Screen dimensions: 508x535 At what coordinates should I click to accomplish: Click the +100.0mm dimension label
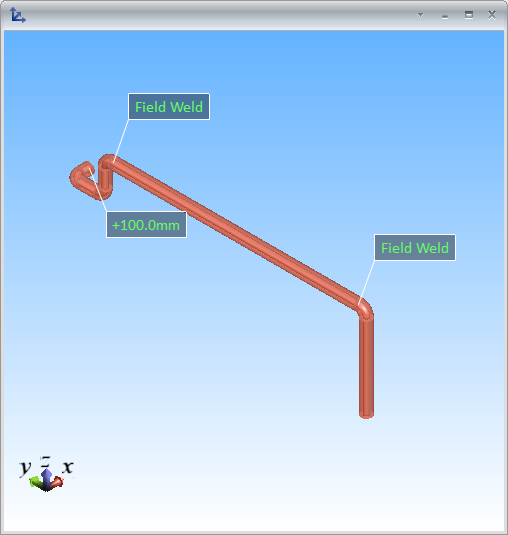point(146,225)
